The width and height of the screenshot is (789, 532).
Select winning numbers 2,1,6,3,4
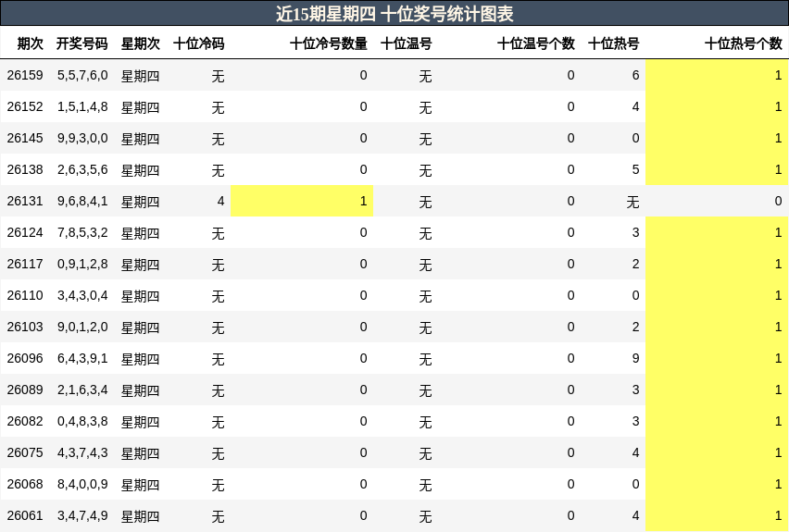click(82, 390)
